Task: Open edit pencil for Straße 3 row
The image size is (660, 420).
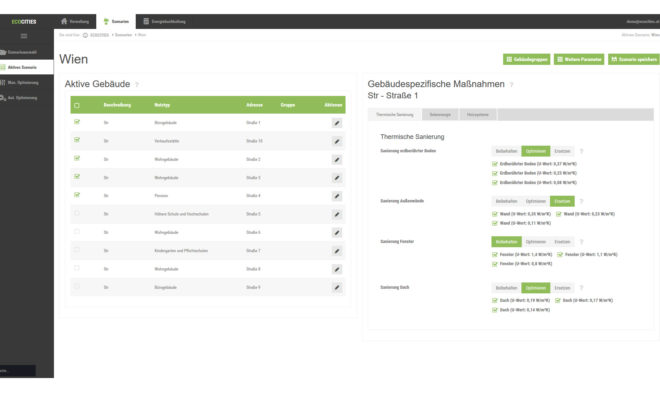Action: 337,178
